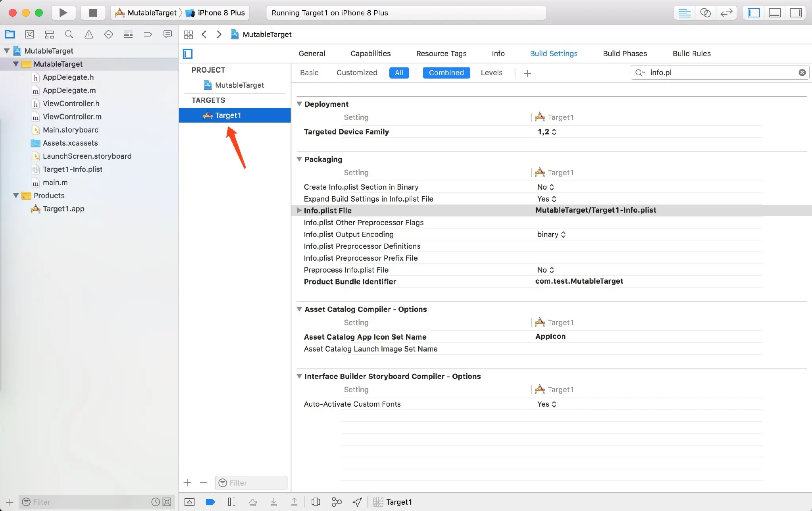Select the Customized settings filter
This screenshot has height=511, width=812.
pos(357,73)
